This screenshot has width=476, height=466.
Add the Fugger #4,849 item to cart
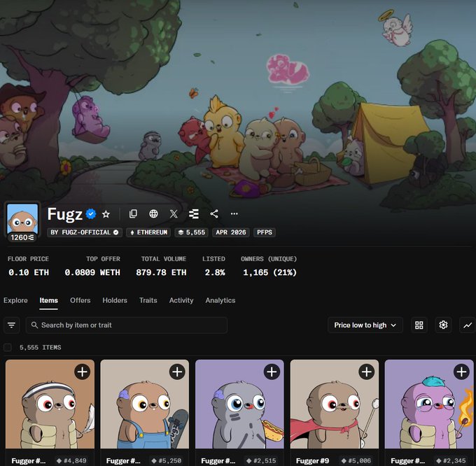(83, 372)
